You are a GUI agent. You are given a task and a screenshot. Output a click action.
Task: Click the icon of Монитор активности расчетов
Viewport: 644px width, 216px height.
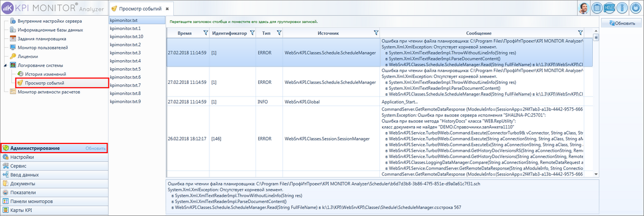pyautogui.click(x=13, y=92)
